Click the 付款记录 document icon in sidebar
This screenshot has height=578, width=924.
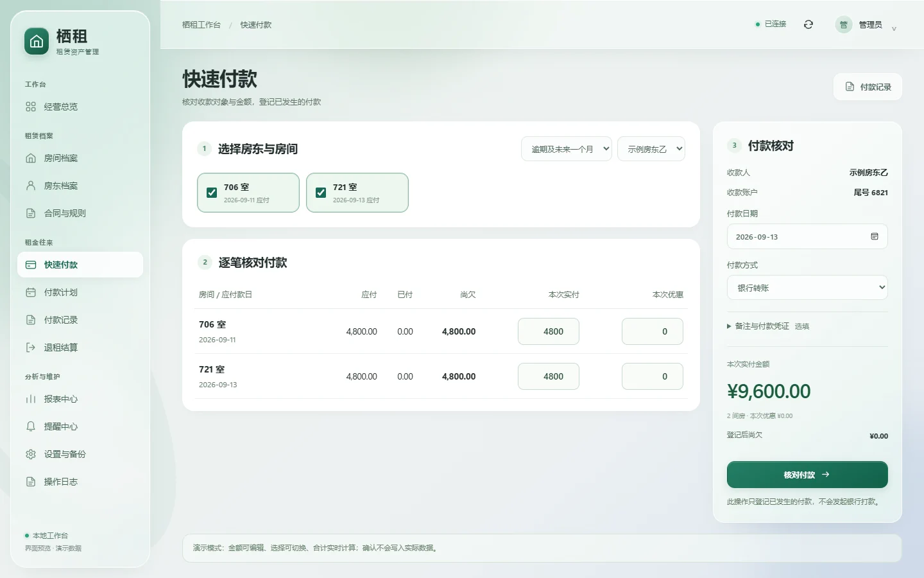pos(31,320)
